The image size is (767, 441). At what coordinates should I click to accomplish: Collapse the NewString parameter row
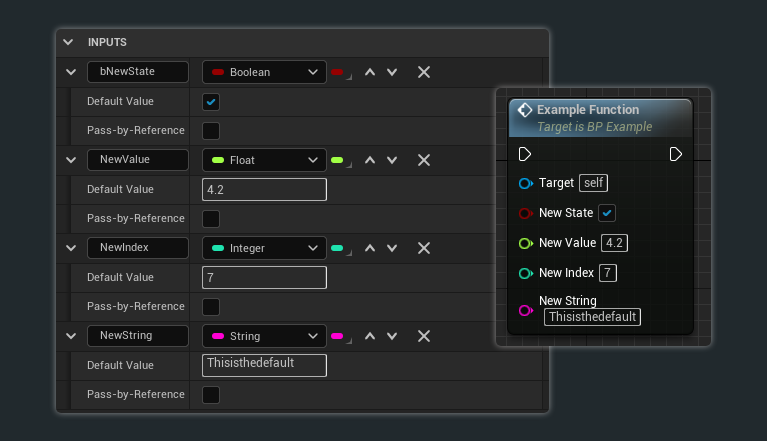(70, 336)
